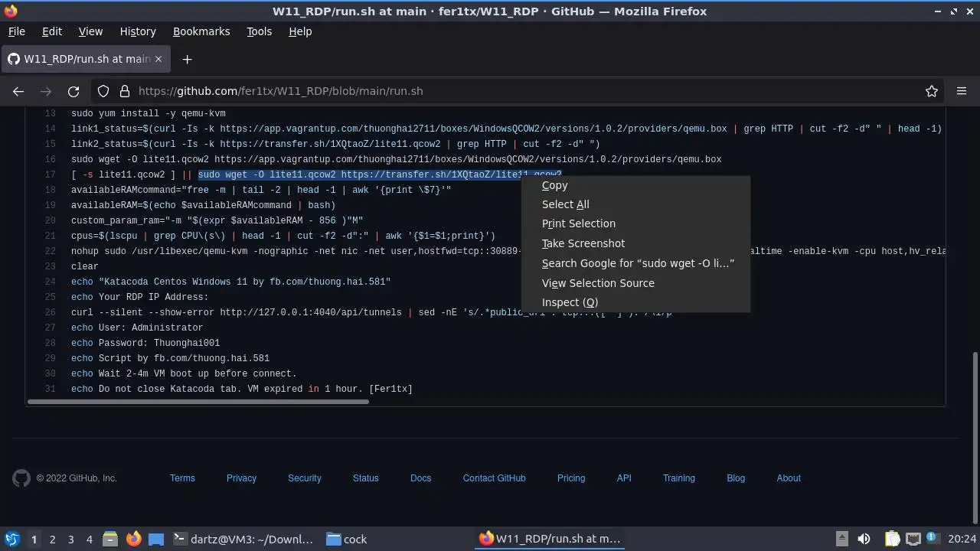Open the File menu
The height and width of the screenshot is (551, 980).
[x=16, y=31]
